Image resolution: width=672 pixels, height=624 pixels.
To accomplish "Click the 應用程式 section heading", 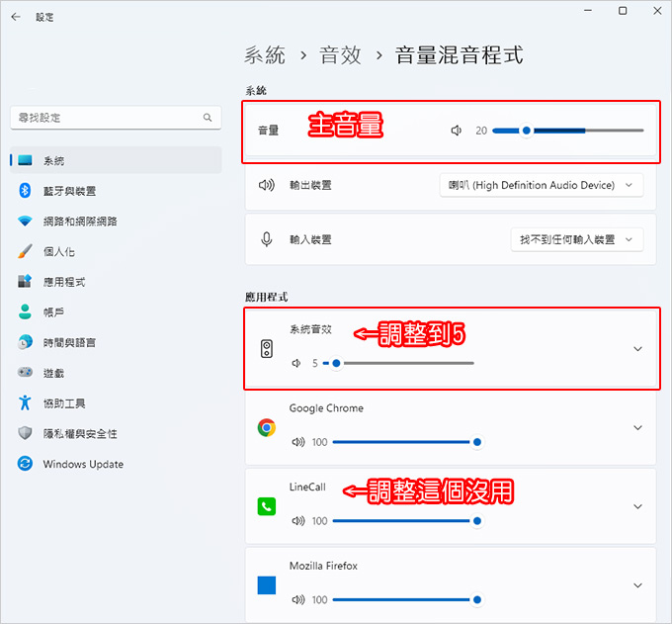I will pyautogui.click(x=266, y=297).
